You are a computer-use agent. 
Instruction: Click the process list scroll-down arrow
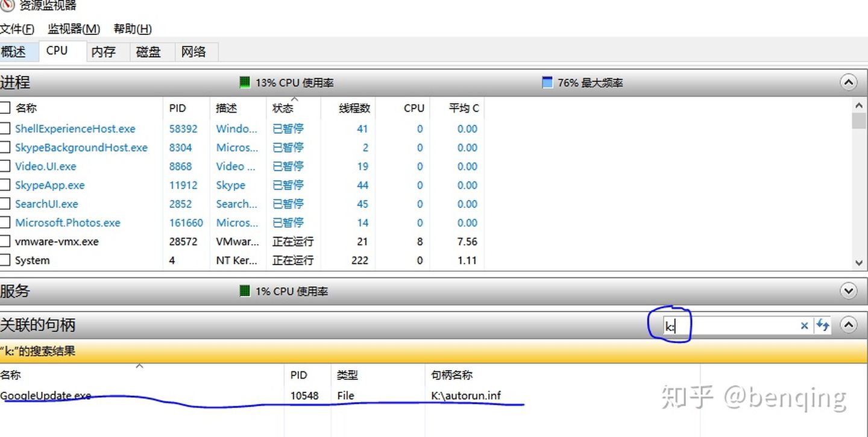click(859, 262)
